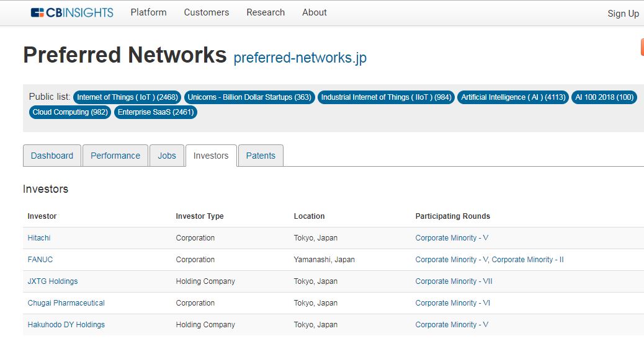Switch to the Performance tab

tap(115, 156)
